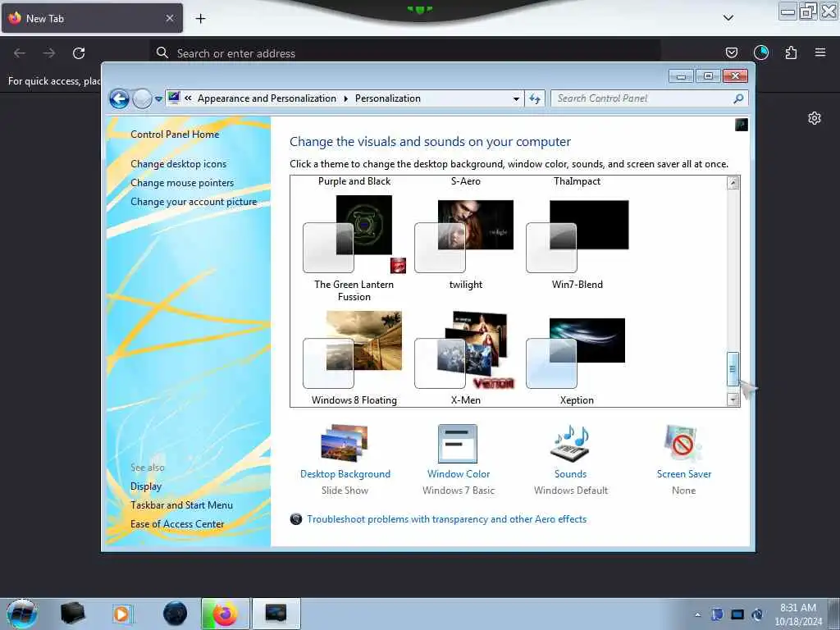Click the theme list scrollbar thumb
The width and height of the screenshot is (840, 630).
point(733,368)
